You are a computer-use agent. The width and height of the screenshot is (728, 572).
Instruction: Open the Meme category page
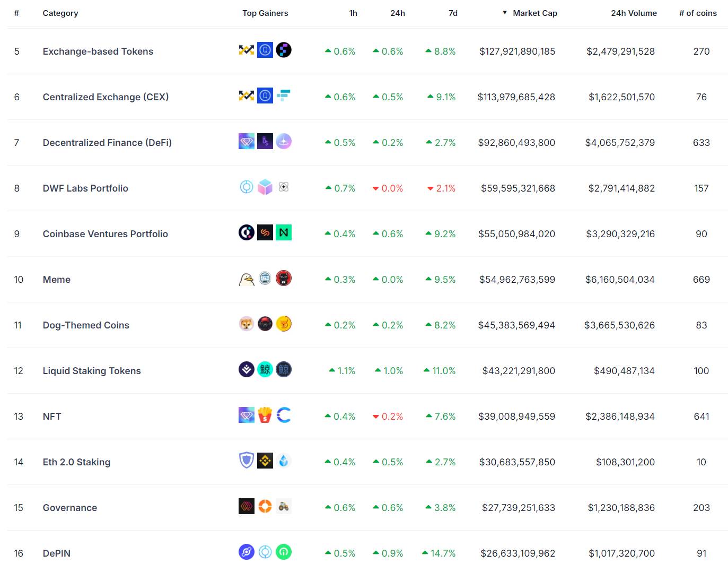point(57,280)
